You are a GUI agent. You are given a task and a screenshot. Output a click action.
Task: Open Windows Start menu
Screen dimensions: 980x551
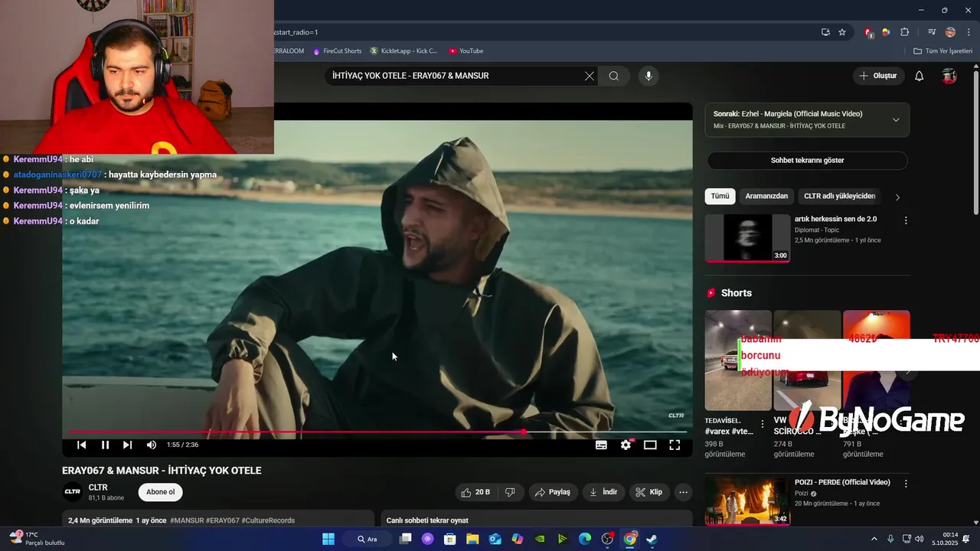(328, 539)
